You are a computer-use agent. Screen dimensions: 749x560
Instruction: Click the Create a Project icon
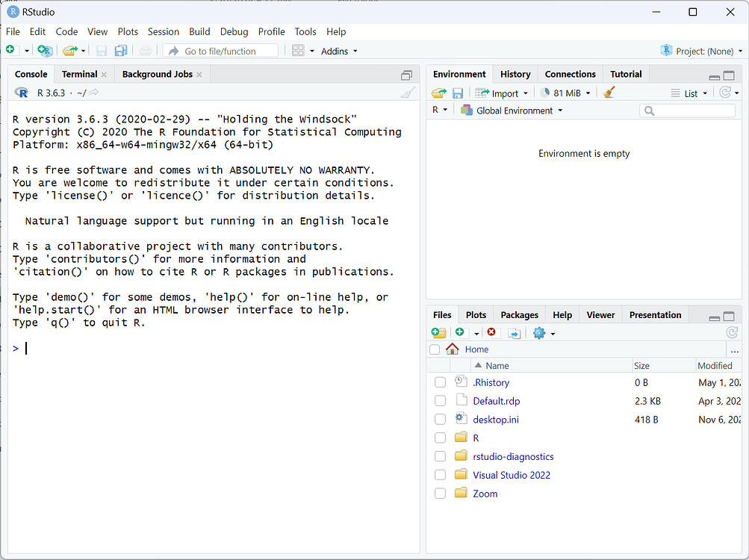point(45,51)
